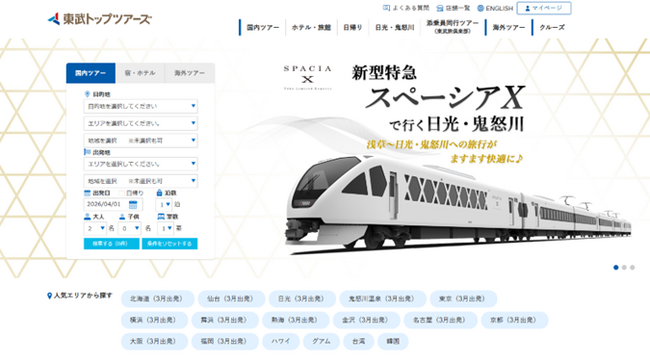Open the calendar picker icon
The height and width of the screenshot is (363, 650).
point(133,204)
